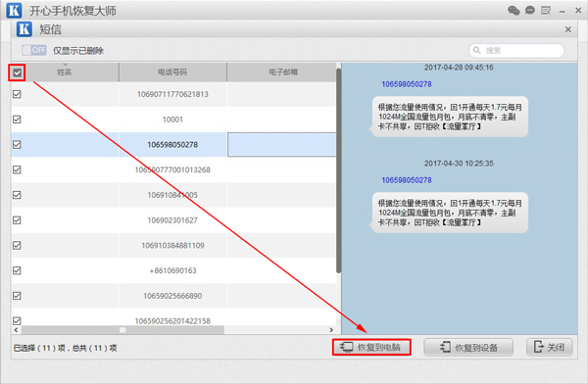Image resolution: width=588 pixels, height=384 pixels.
Task: Click the left arrow of the horizontal scrollbar
Action: tap(16, 330)
